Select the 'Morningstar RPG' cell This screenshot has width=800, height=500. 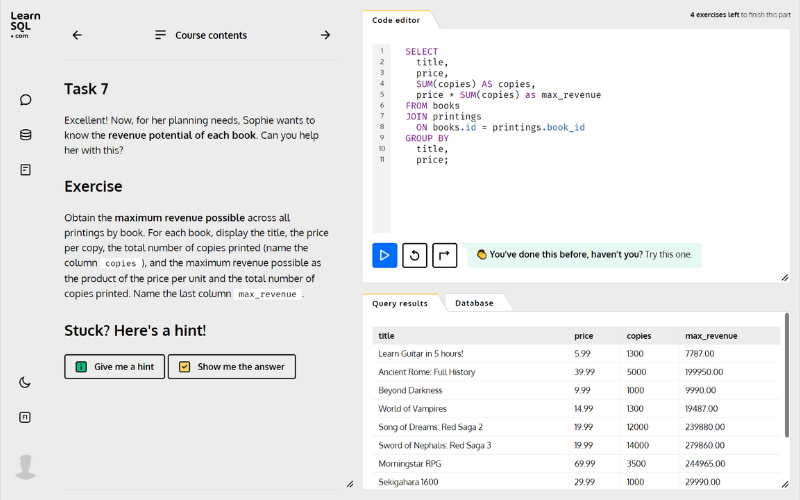(x=410, y=464)
